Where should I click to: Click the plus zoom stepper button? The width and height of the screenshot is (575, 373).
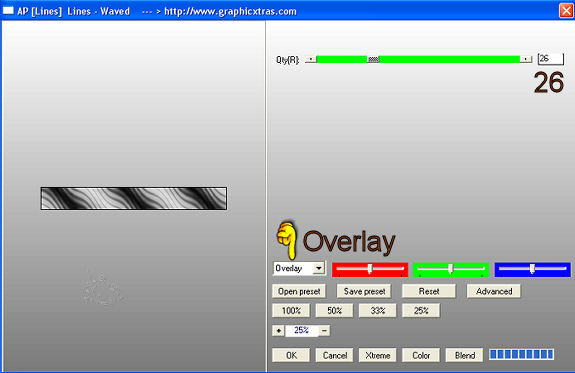point(278,330)
